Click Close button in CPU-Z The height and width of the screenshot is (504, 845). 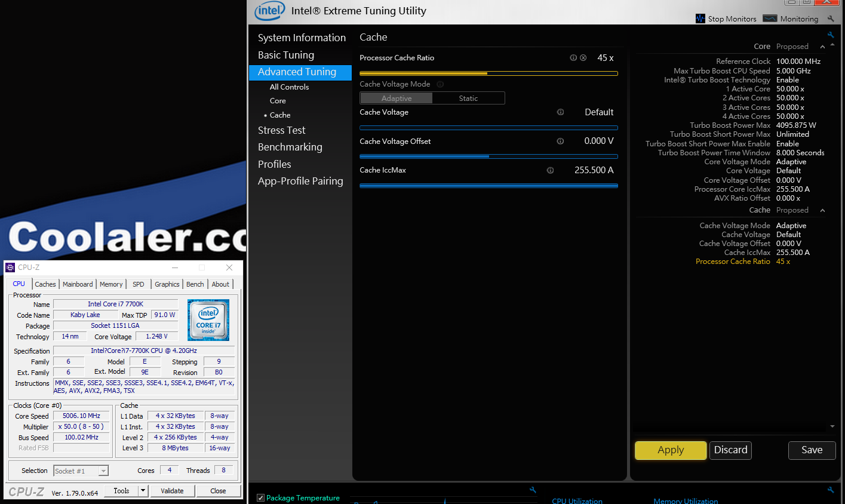[218, 491]
